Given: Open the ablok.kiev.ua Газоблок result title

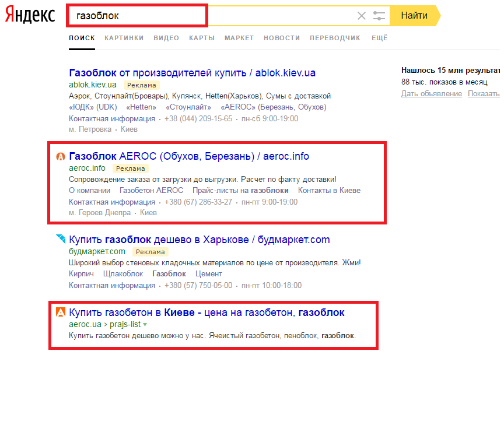Looking at the screenshot, I should point(192,73).
